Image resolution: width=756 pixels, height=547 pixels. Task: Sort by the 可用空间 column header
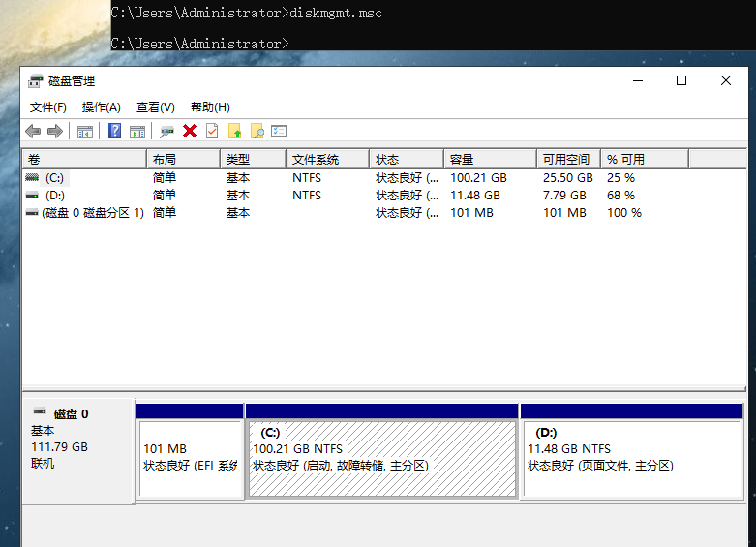(x=568, y=159)
